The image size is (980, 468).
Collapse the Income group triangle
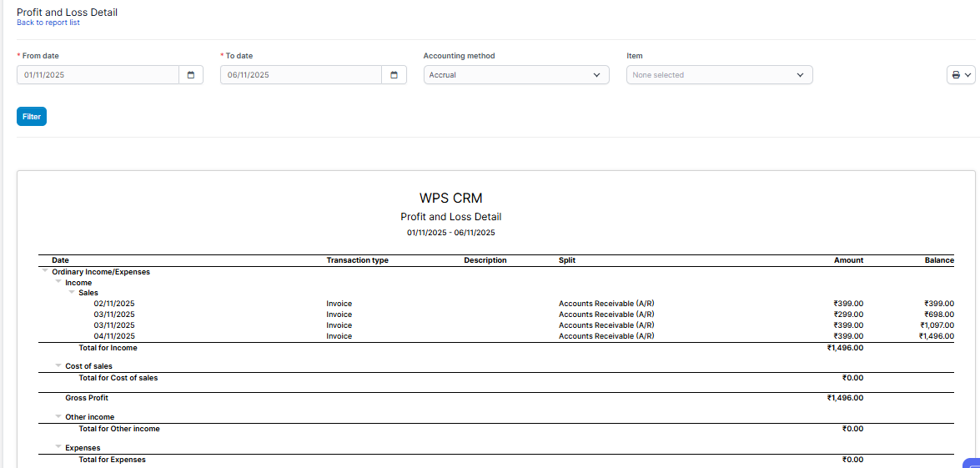pos(58,282)
